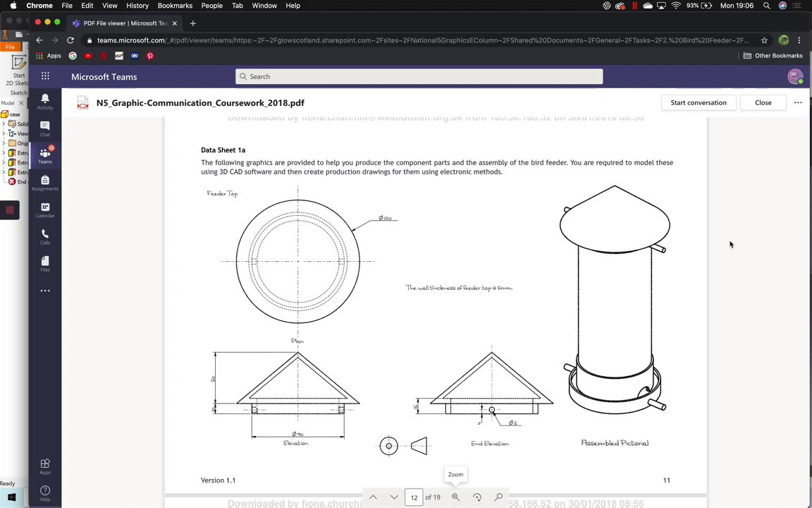The height and width of the screenshot is (508, 812).
Task: Open Calendar in Teams sidebar
Action: pyautogui.click(x=45, y=210)
